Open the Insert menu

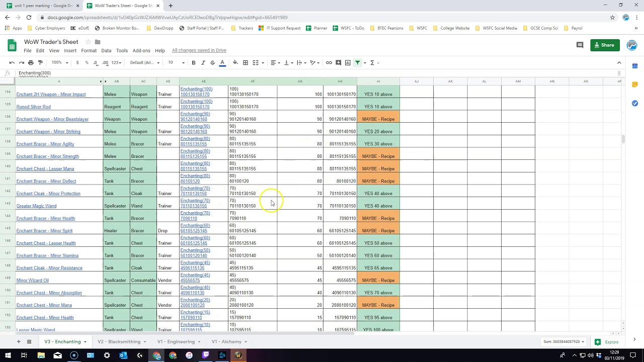pos(70,51)
